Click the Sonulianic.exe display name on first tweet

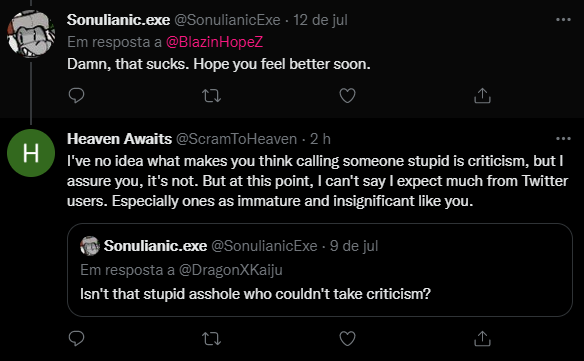coord(118,20)
